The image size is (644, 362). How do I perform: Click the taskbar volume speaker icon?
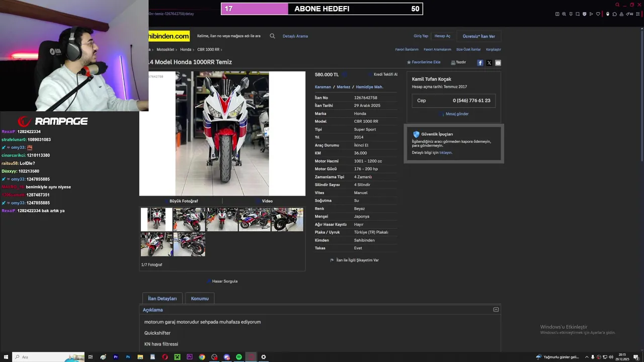pos(611,357)
